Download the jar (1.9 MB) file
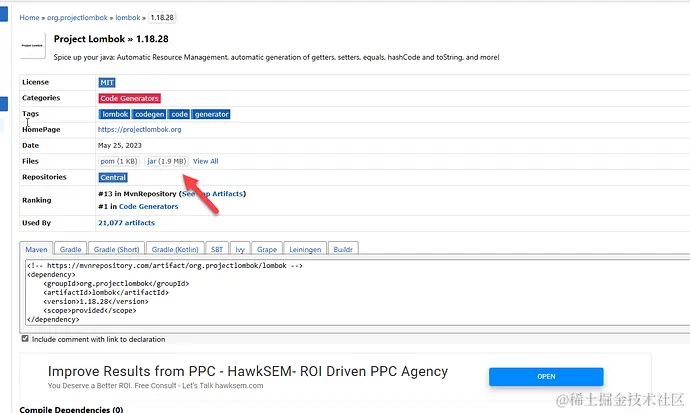 (166, 161)
